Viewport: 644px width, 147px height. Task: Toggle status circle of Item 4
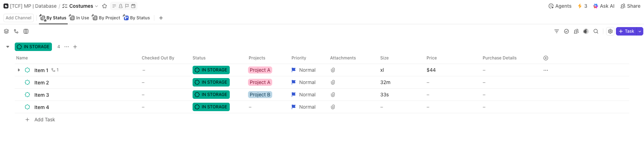[x=27, y=107]
